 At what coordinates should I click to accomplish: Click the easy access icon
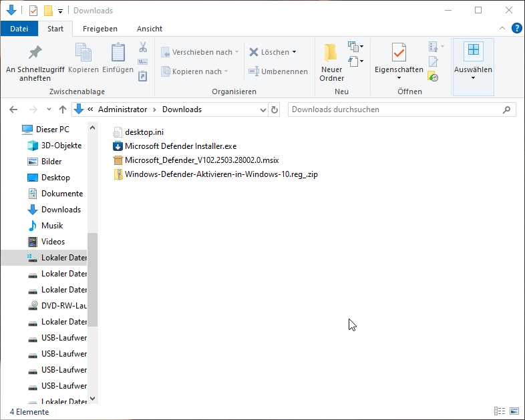[353, 61]
